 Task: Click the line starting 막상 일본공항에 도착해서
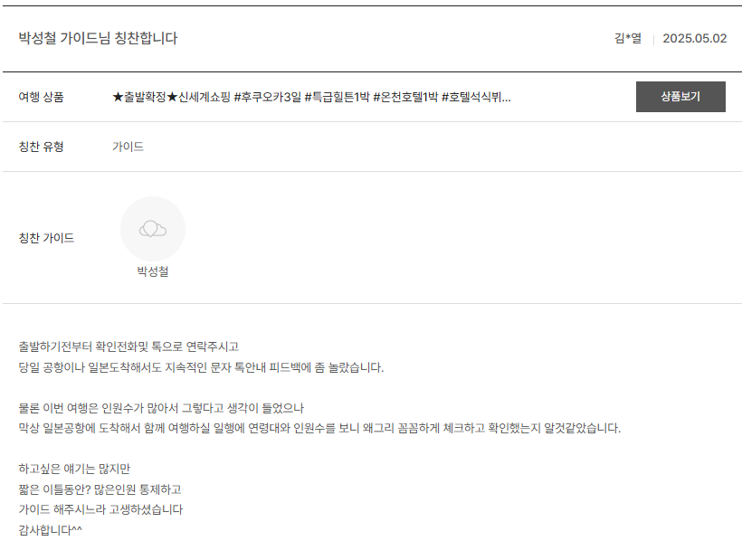[319, 428]
